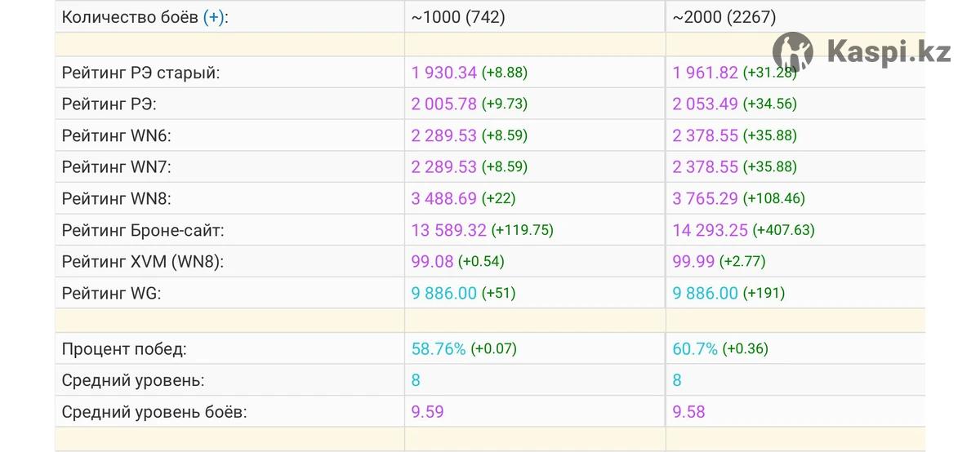Viewport: 980px width, 452px height.
Task: Select the Процент побед row label
Action: [x=124, y=349]
